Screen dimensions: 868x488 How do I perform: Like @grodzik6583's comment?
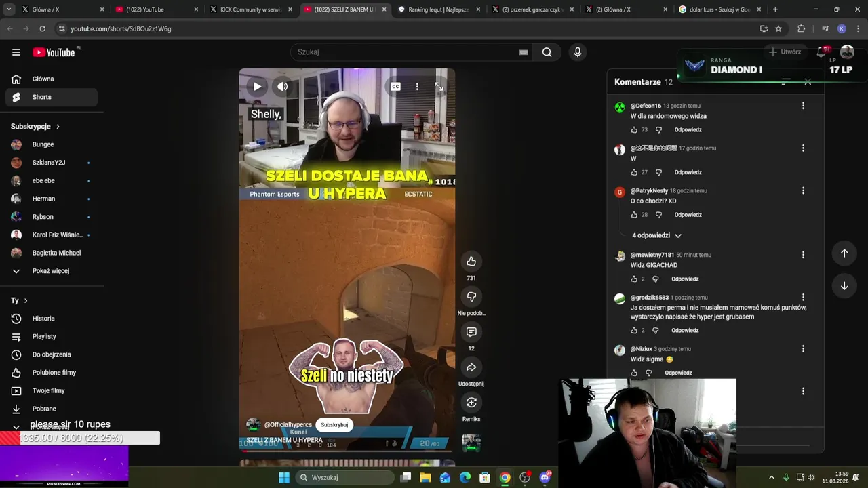[634, 331]
